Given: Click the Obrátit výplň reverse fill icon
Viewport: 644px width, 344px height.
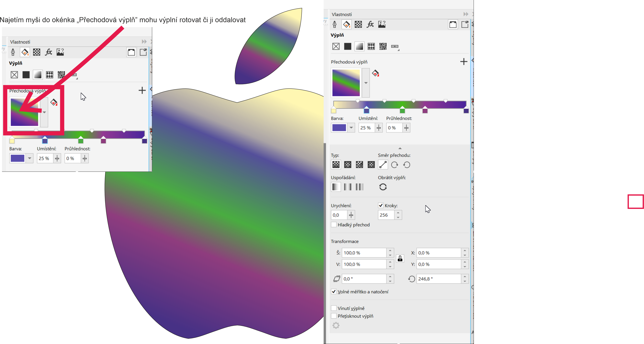Looking at the screenshot, I should coord(383,187).
